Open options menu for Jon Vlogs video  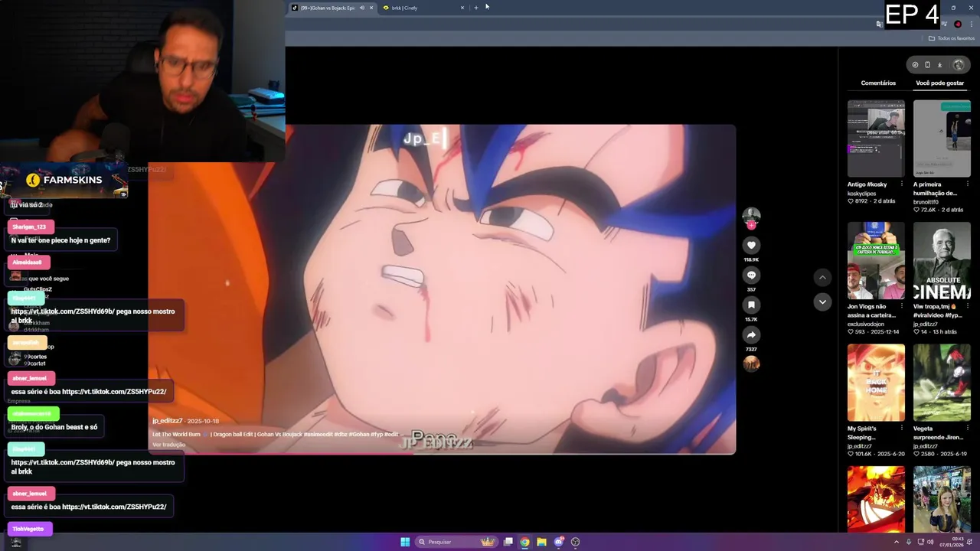coord(902,306)
